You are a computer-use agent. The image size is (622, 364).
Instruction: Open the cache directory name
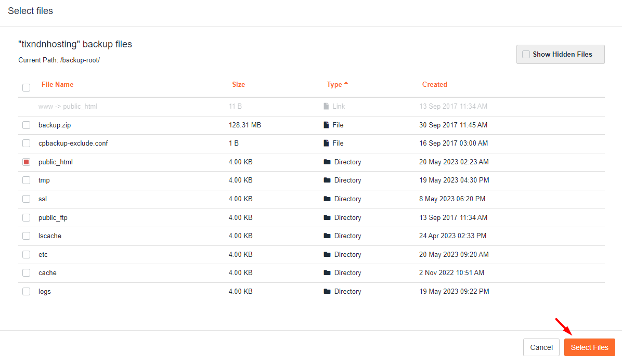click(x=47, y=272)
